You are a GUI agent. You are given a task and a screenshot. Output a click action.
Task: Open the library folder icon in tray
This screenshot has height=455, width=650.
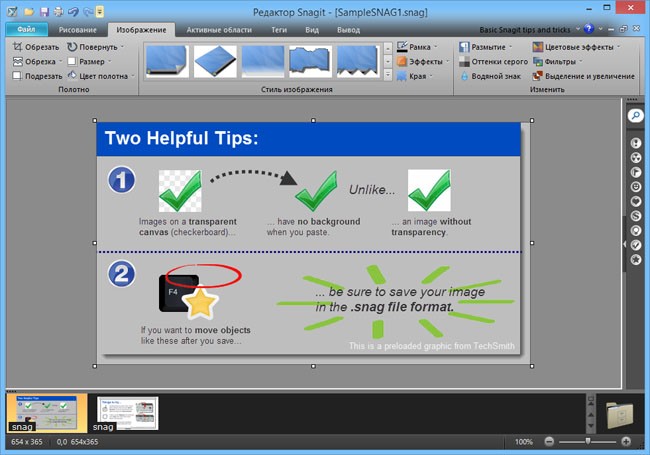click(x=619, y=414)
